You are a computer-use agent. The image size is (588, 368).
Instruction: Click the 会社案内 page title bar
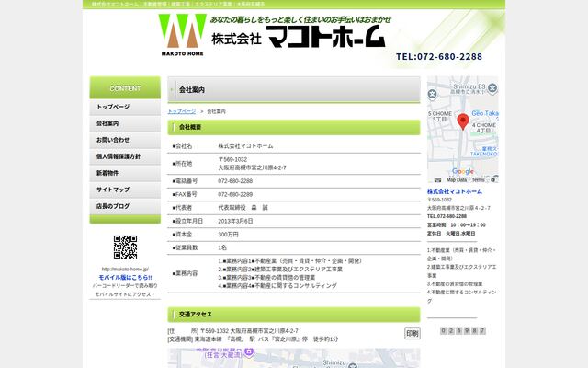pyautogui.click(x=294, y=90)
